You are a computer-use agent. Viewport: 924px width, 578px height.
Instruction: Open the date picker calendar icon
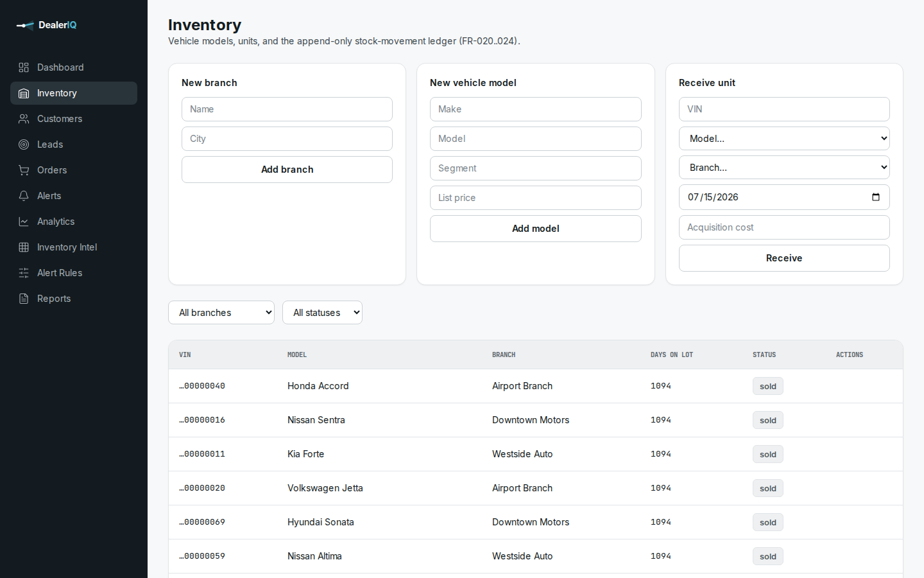pos(876,197)
